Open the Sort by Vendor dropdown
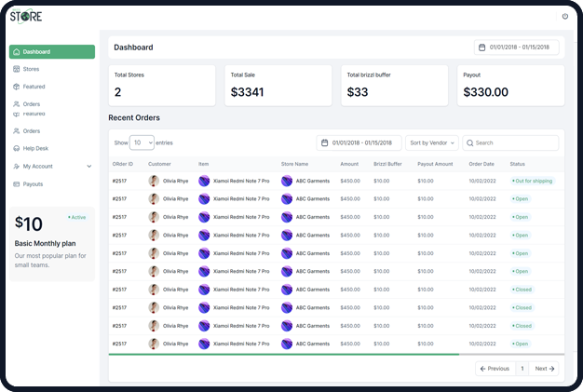Viewport: 583px width, 392px height. pyautogui.click(x=431, y=143)
